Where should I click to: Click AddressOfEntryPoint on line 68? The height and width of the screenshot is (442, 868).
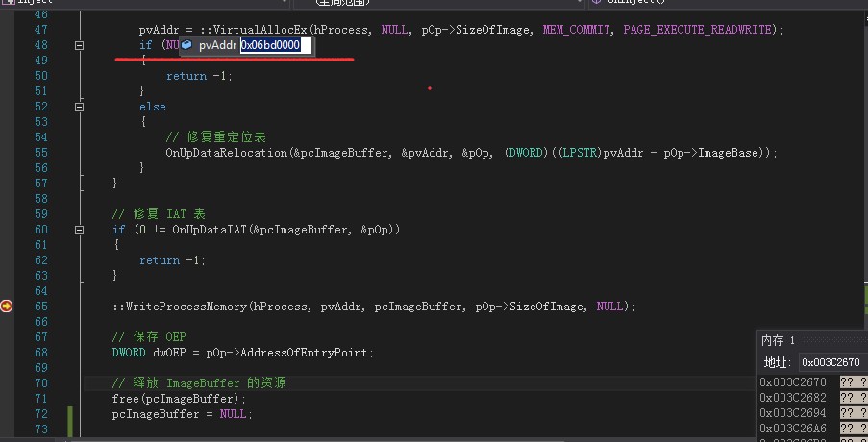tap(304, 353)
